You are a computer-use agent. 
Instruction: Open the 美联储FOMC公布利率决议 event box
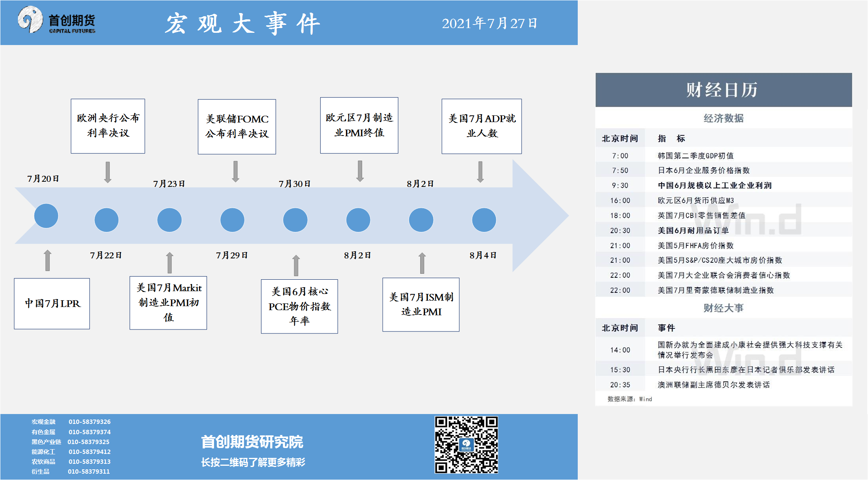237,126
